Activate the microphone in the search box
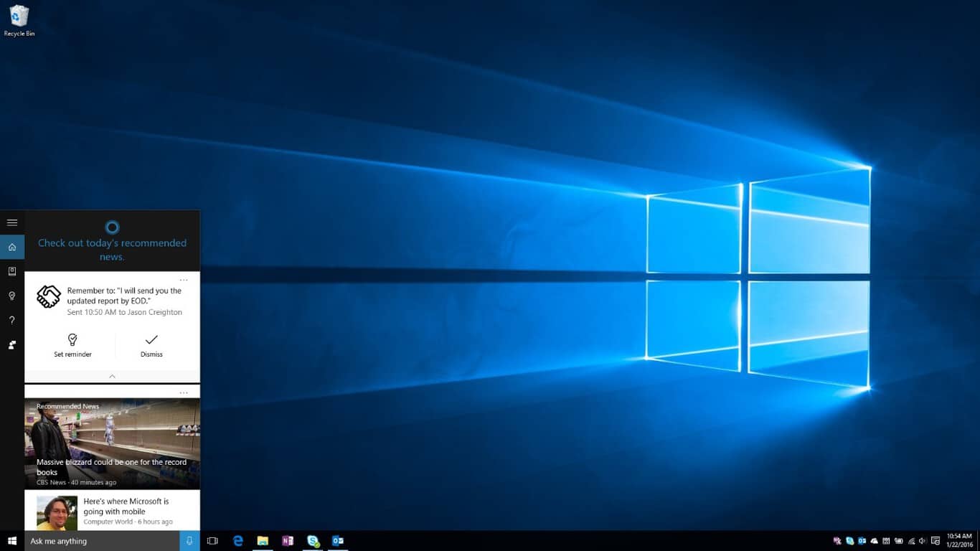The height and width of the screenshot is (551, 980). (x=188, y=540)
